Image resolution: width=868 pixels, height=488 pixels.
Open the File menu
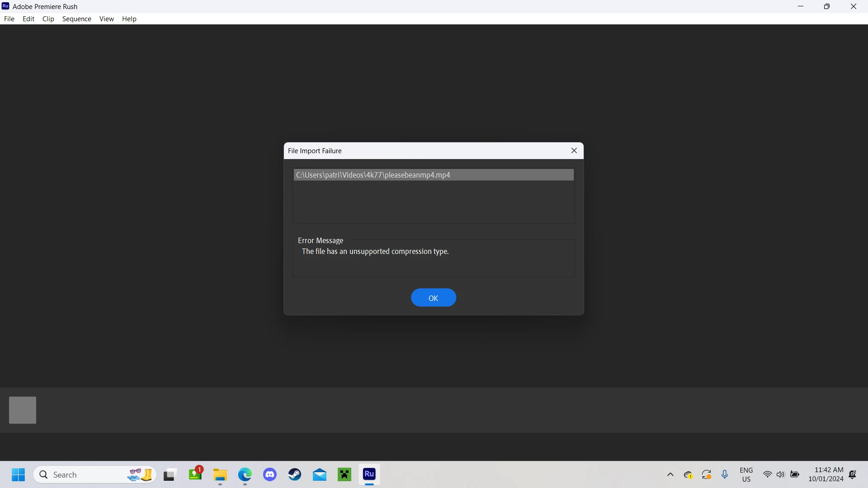tap(9, 19)
